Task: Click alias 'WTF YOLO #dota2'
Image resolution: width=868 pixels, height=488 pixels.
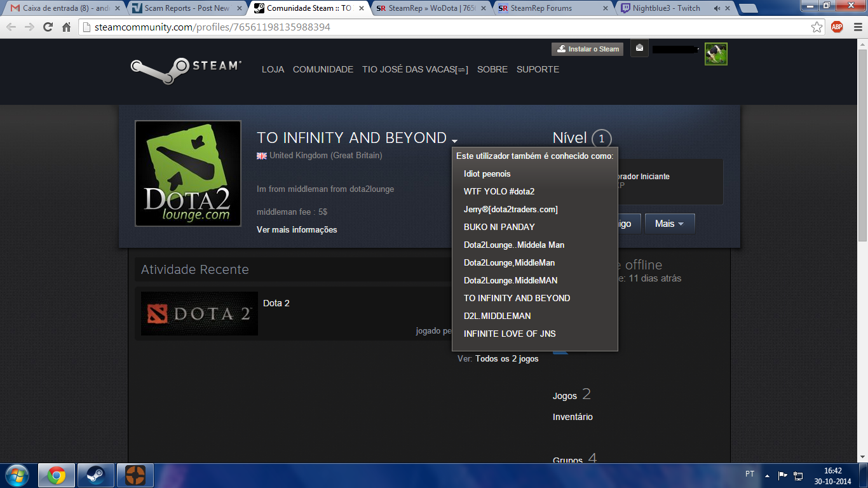Action: [499, 191]
